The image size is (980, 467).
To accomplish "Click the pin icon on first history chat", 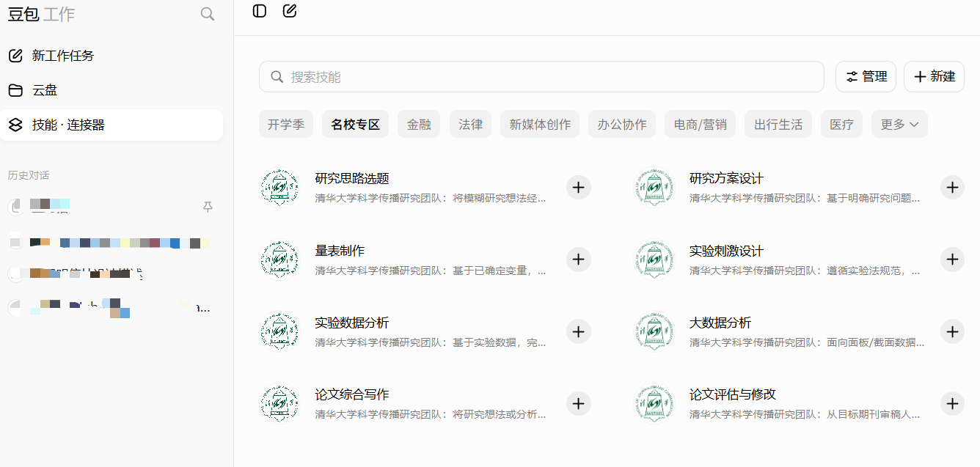I will [208, 207].
